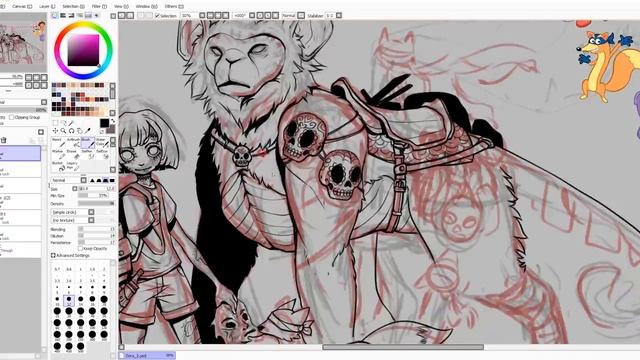Open the Filter menu
Image resolution: width=640 pixels, height=360 pixels.
click(x=99, y=7)
